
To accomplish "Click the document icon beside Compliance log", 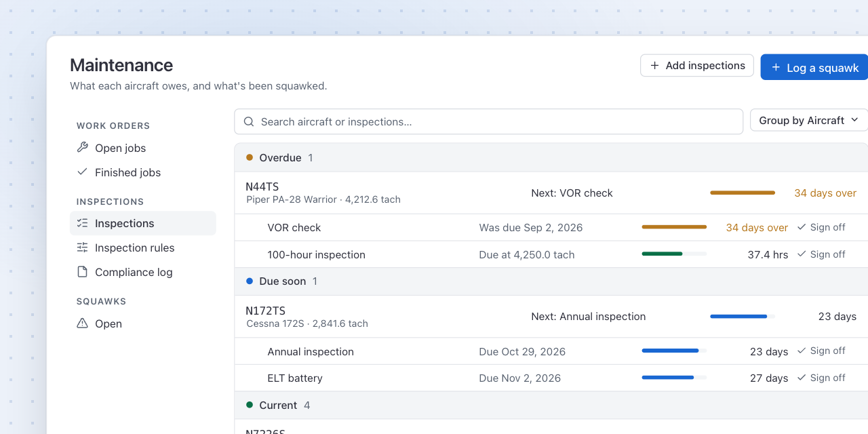I will point(83,271).
